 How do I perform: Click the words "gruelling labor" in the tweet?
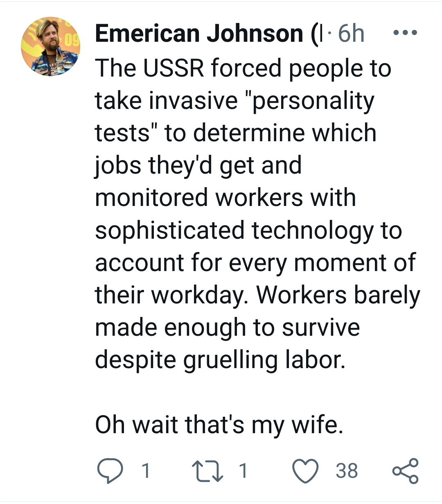pyautogui.click(x=261, y=360)
